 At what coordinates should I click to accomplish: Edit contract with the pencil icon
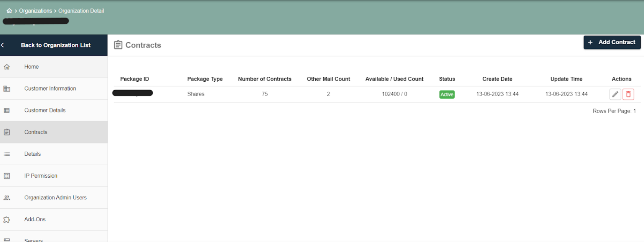615,94
